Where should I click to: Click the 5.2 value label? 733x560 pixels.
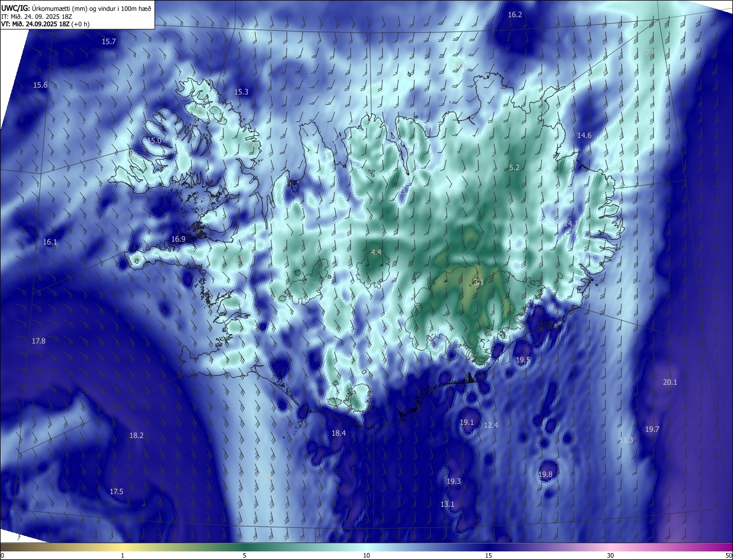point(514,167)
